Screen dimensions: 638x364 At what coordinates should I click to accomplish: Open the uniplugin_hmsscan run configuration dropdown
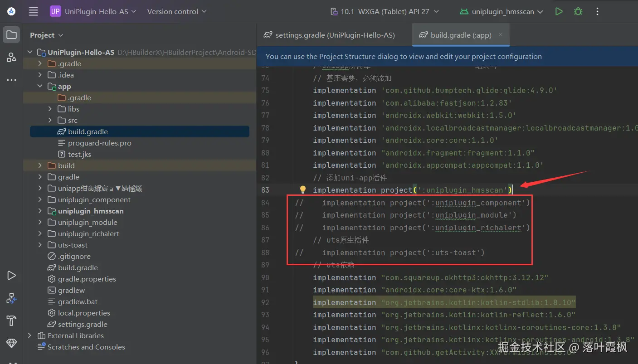501,12
